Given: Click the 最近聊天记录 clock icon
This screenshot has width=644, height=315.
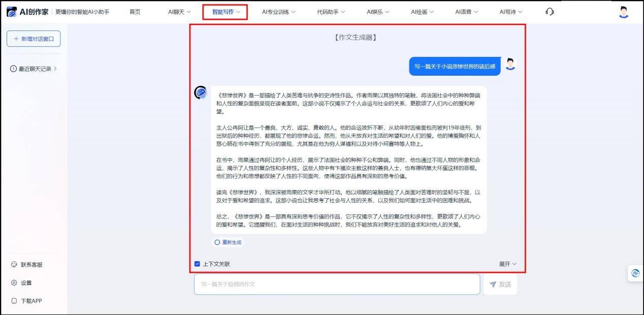Looking at the screenshot, I should pyautogui.click(x=13, y=69).
